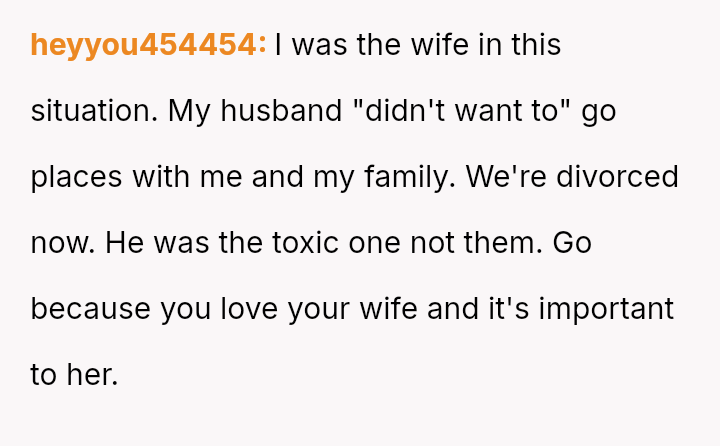Screen dimensions: 720x446
Task: Click the word "because" in the comment
Action: tap(90, 309)
